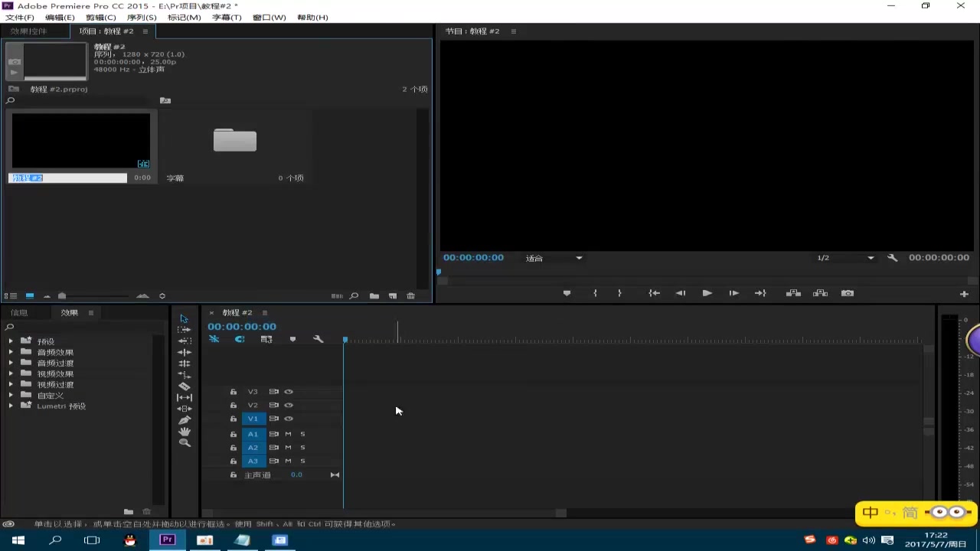Click Export Frame camera icon
980x551 pixels.
click(x=848, y=293)
